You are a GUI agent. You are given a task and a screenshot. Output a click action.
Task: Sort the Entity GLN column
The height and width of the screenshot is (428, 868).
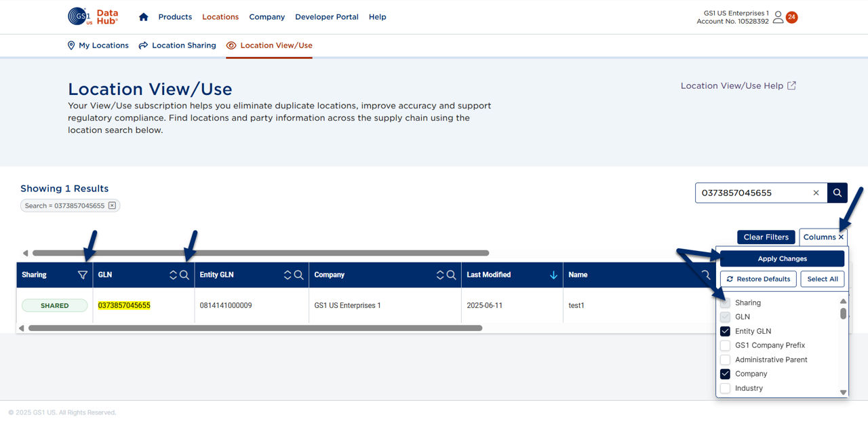coord(288,275)
